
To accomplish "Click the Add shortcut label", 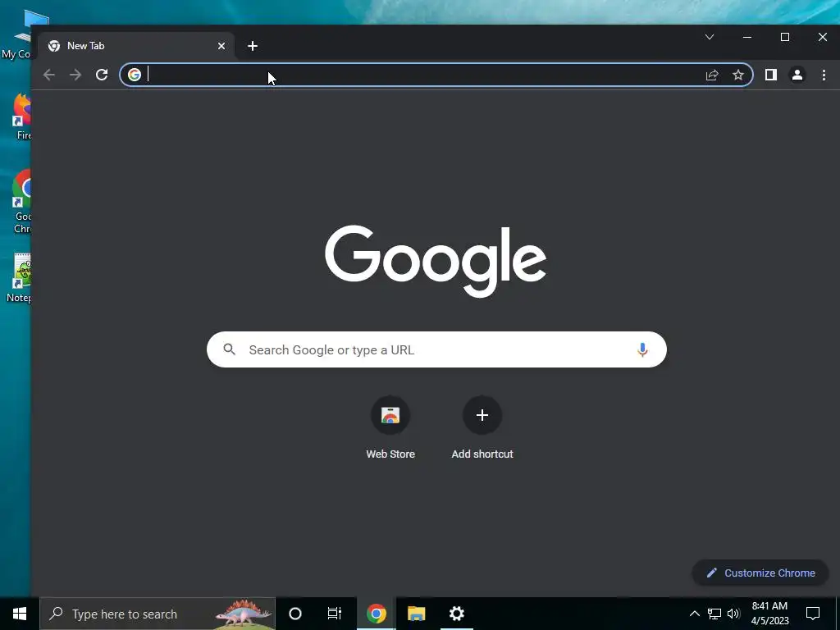I will click(x=482, y=454).
